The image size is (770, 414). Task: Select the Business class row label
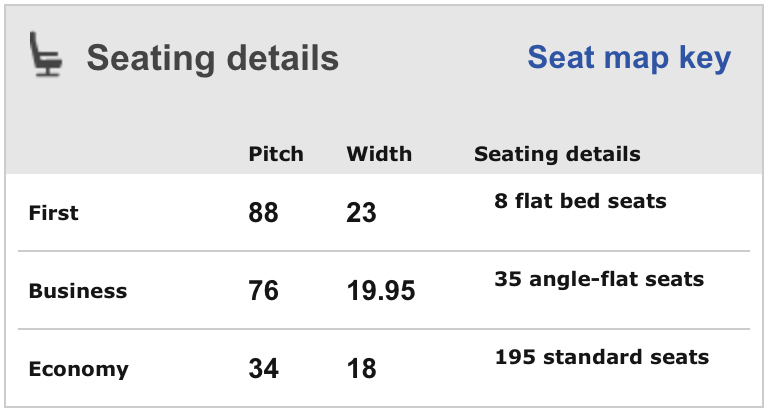[x=78, y=291]
